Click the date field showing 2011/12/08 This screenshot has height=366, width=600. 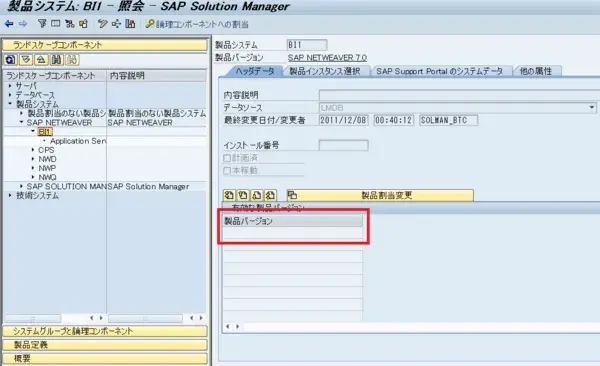[343, 120]
